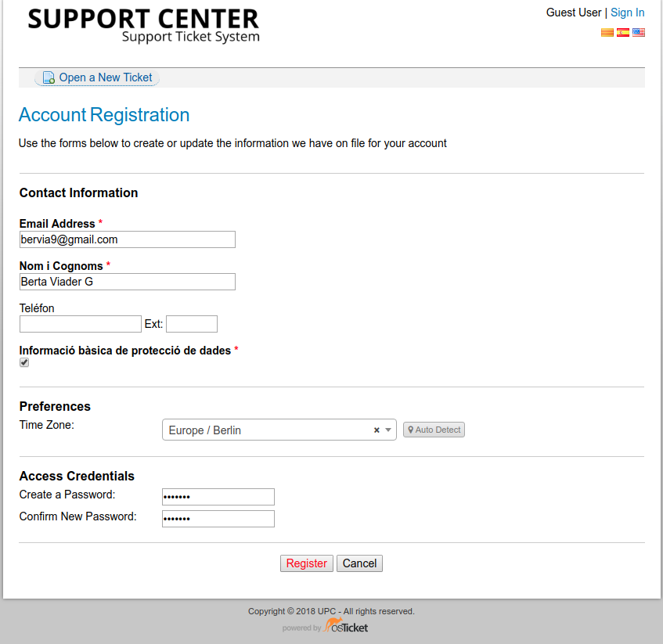Click the Confirm New Password field

pos(218,518)
